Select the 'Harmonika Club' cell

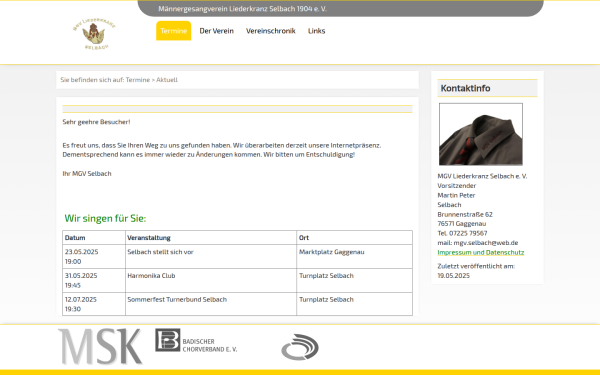211,280
